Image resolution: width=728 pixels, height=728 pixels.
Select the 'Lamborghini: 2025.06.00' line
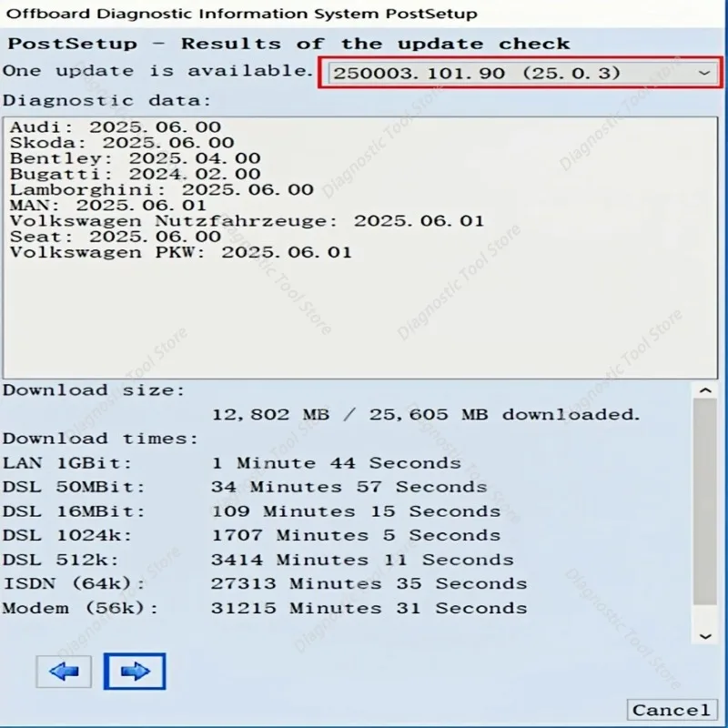coord(162,189)
